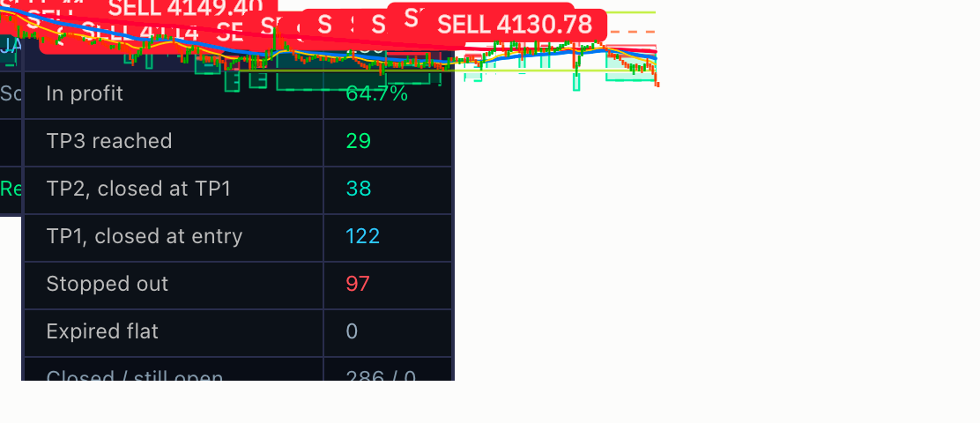980x423 pixels.
Task: Click the 286 / 0 closed count value
Action: (381, 376)
